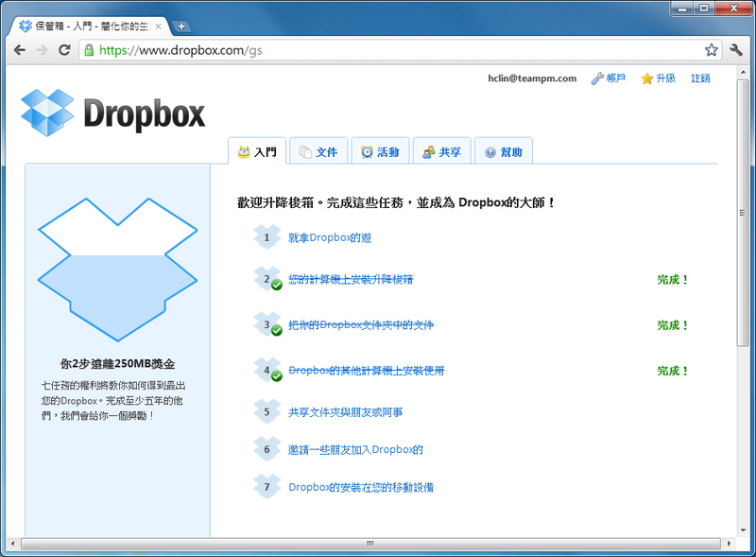Bookmark this page with the star icon
756x557 pixels.
tap(712, 50)
